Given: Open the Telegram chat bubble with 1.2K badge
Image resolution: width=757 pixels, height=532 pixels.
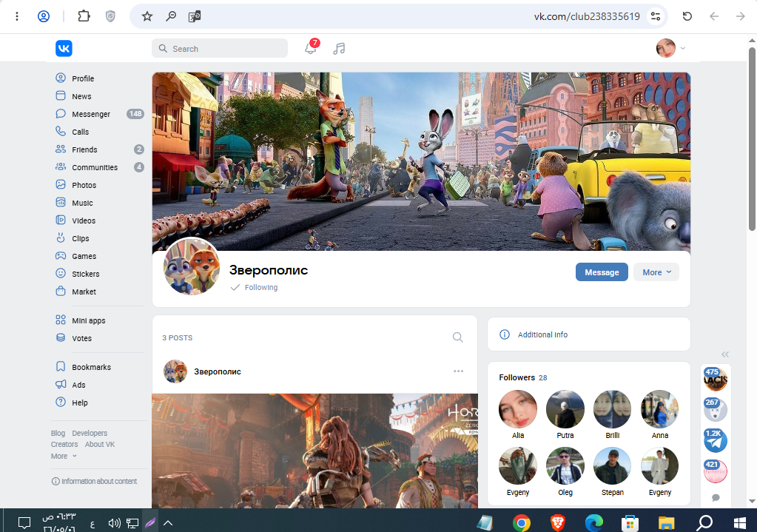Looking at the screenshot, I should [715, 440].
